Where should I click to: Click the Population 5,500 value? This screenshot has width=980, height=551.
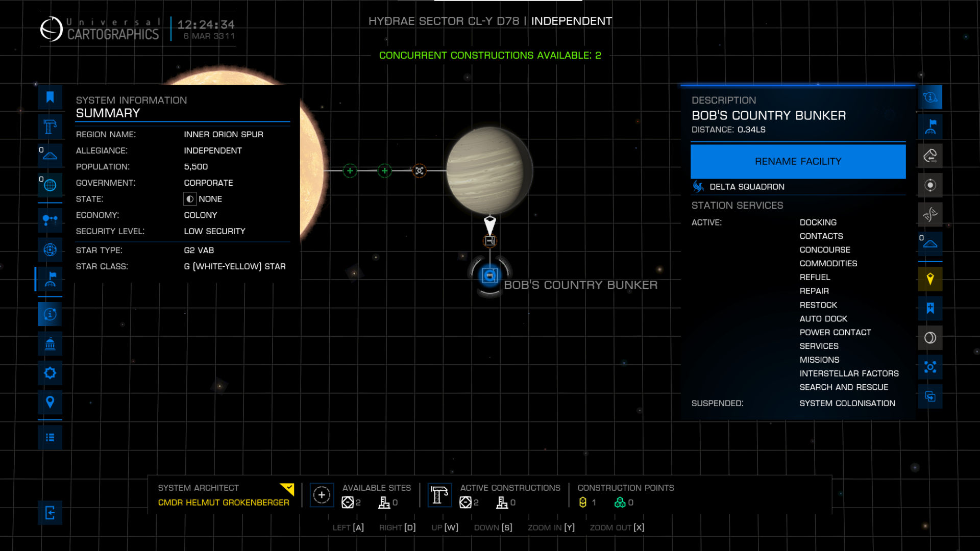pos(196,167)
